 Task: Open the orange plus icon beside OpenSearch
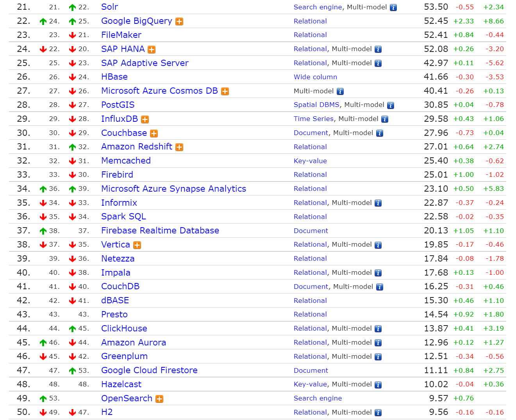coord(159,399)
